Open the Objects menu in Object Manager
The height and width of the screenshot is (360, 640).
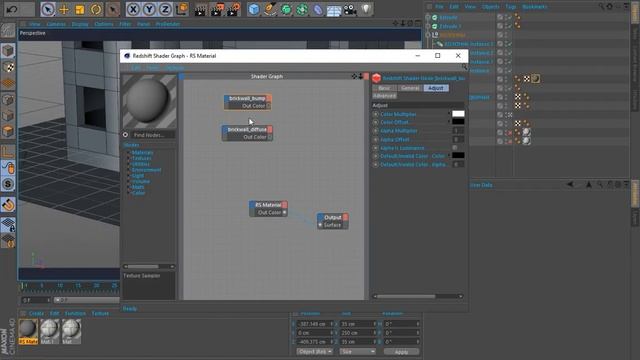point(490,7)
